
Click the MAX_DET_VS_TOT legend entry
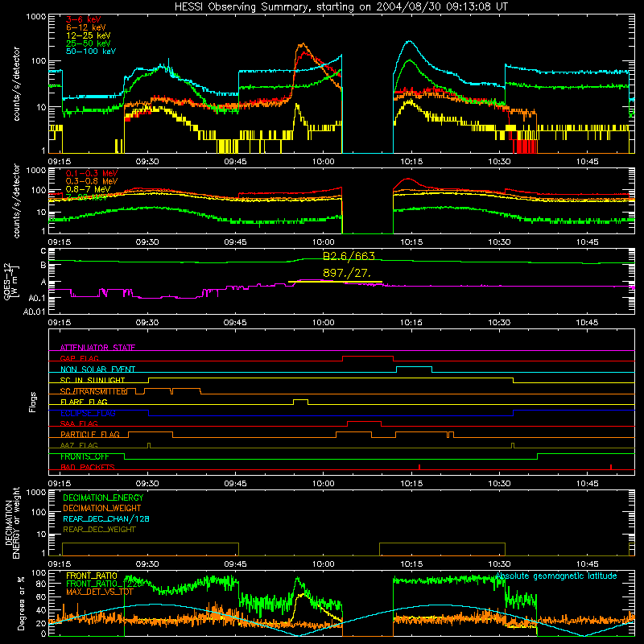100,592
